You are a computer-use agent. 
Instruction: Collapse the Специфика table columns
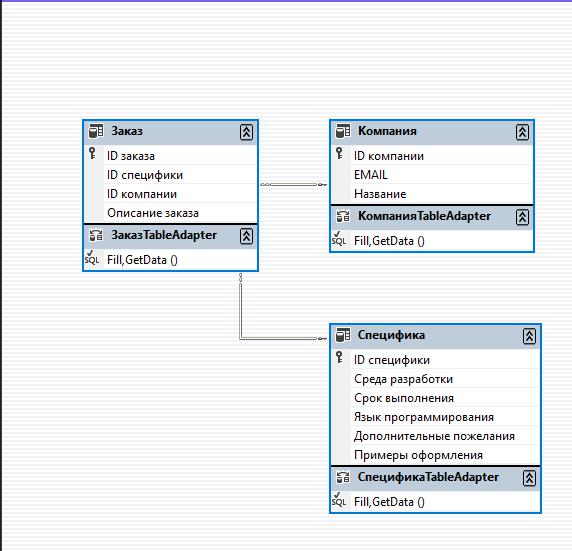tap(529, 336)
